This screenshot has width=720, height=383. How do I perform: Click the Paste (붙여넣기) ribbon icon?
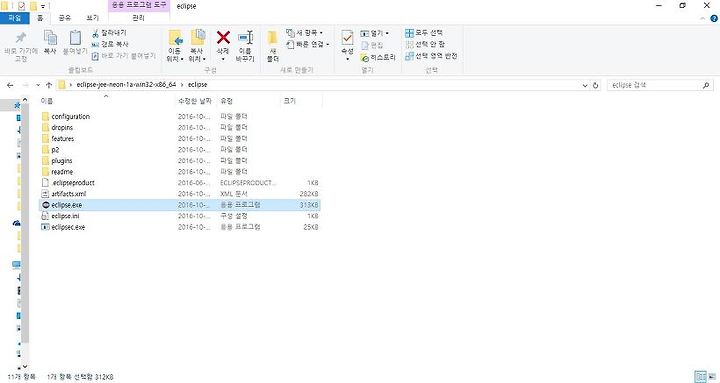pyautogui.click(x=75, y=38)
